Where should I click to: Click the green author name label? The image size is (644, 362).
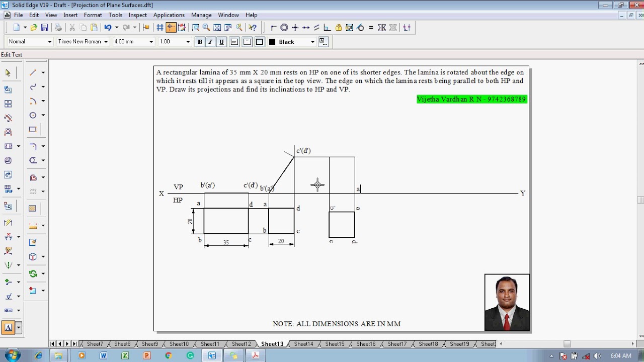[471, 100]
